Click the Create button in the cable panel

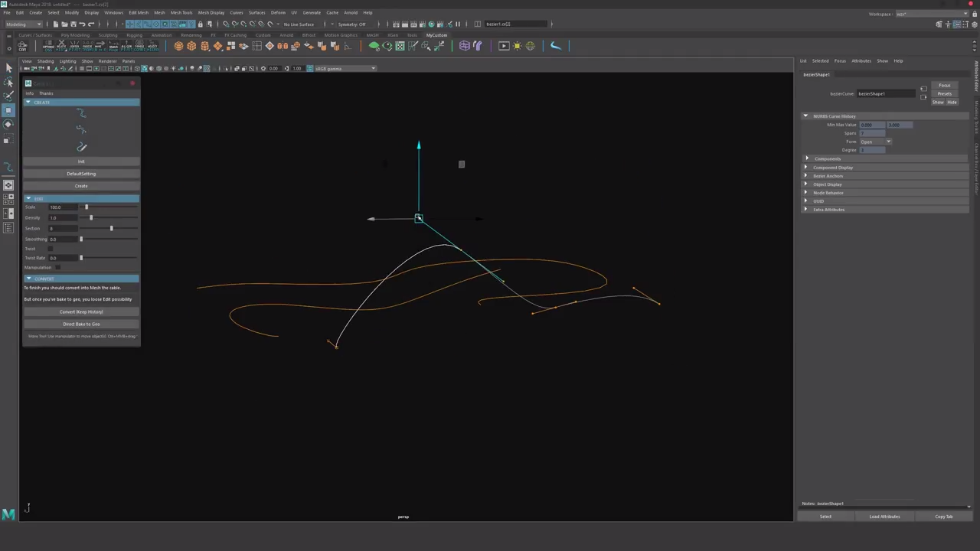pyautogui.click(x=81, y=186)
